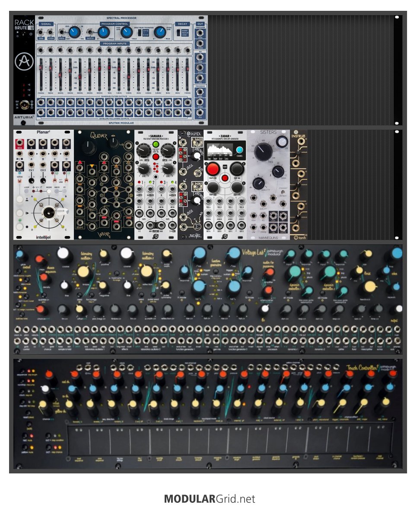Click the Planar CV 2 attenuverter knob
The height and width of the screenshot is (508, 420).
pos(43,180)
